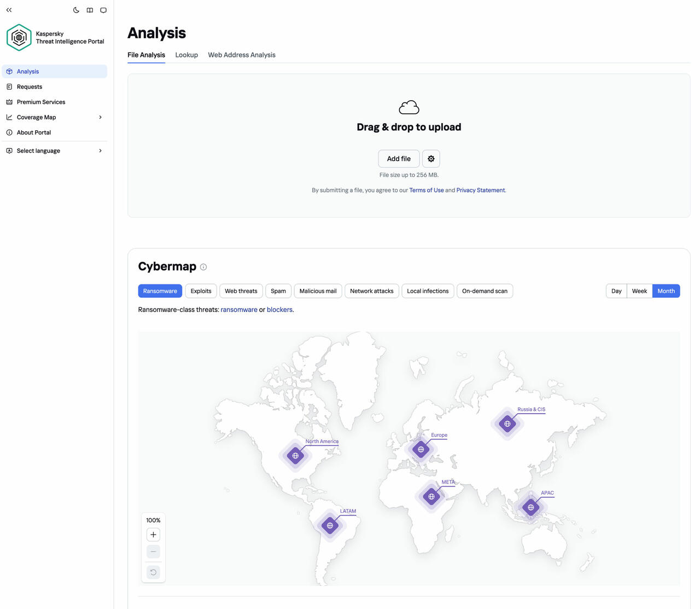
Task: Expand the Select language menu
Action: pos(100,151)
